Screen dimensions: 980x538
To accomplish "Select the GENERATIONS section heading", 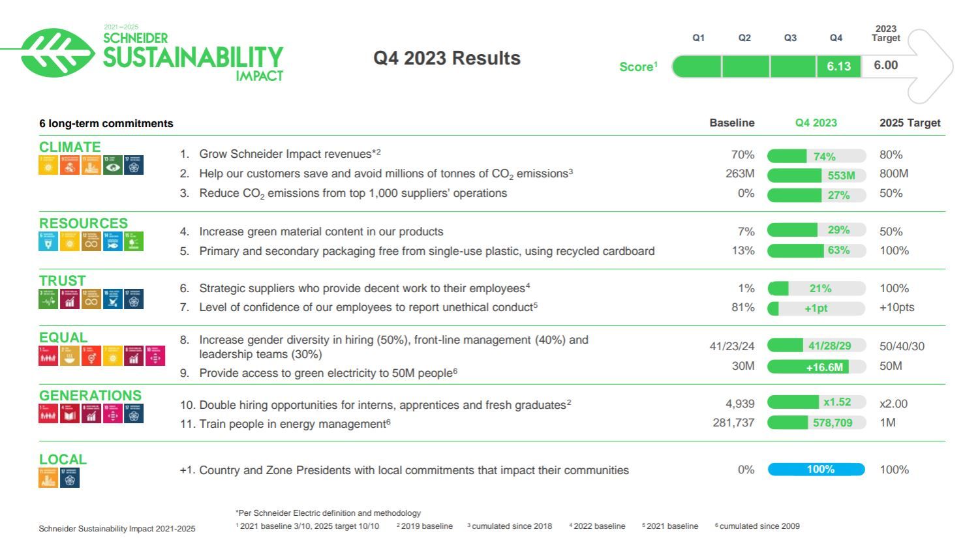I will pyautogui.click(x=90, y=396).
